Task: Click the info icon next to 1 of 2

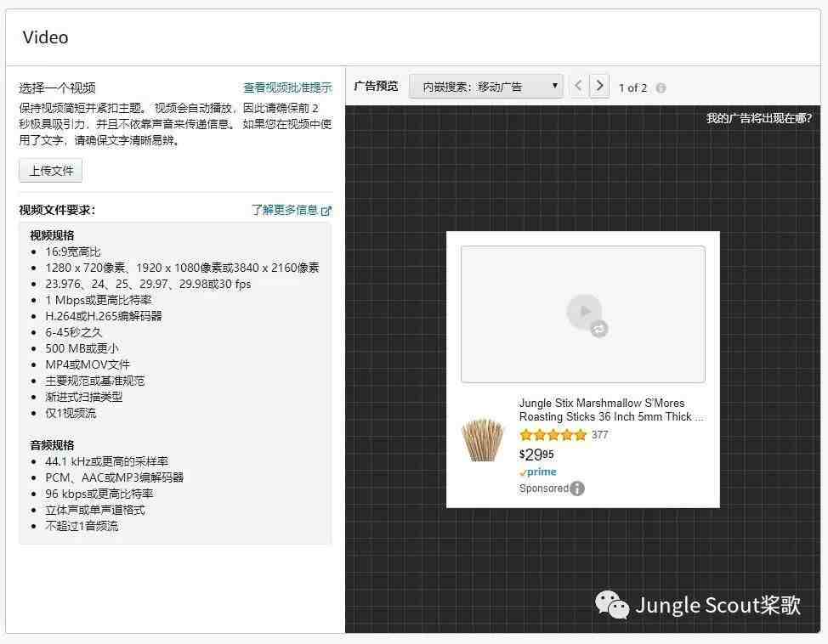Action: coord(661,88)
